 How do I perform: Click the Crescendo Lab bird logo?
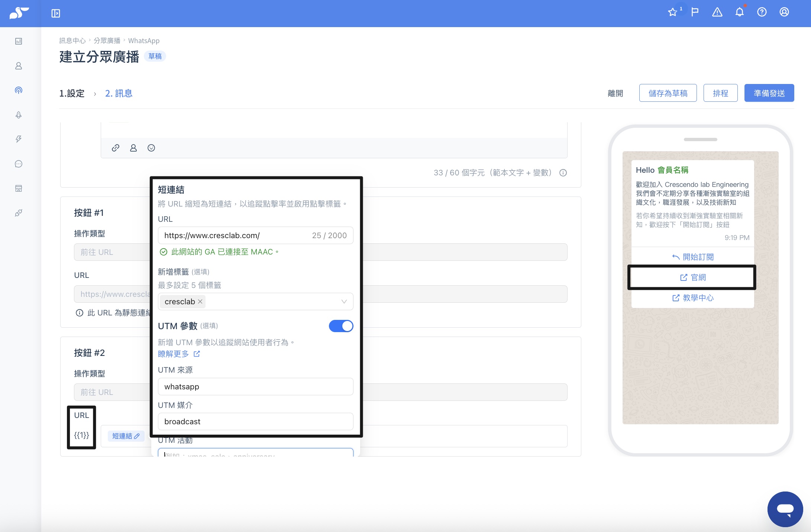(19, 13)
